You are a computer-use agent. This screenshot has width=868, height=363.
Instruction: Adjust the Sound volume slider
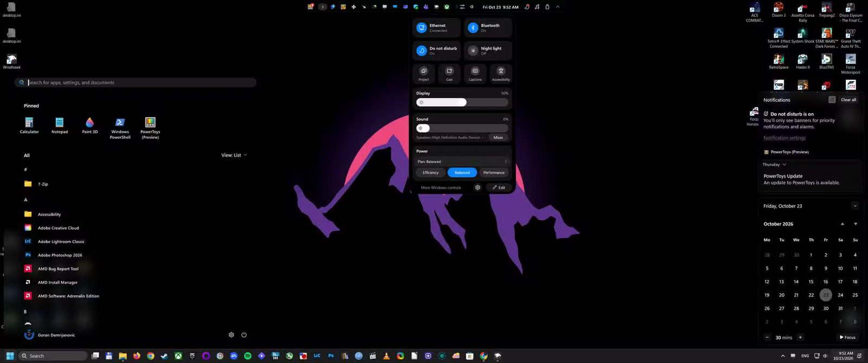tap(462, 128)
